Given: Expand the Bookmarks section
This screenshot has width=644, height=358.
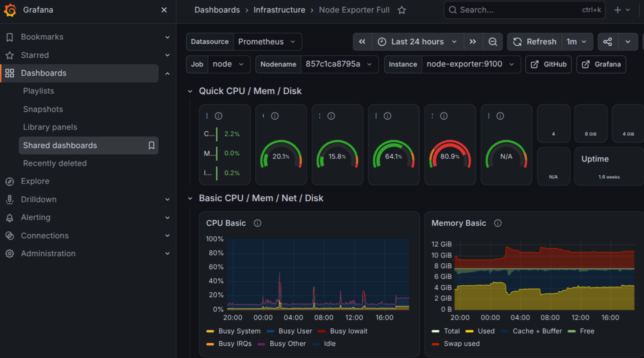Looking at the screenshot, I should (x=168, y=37).
